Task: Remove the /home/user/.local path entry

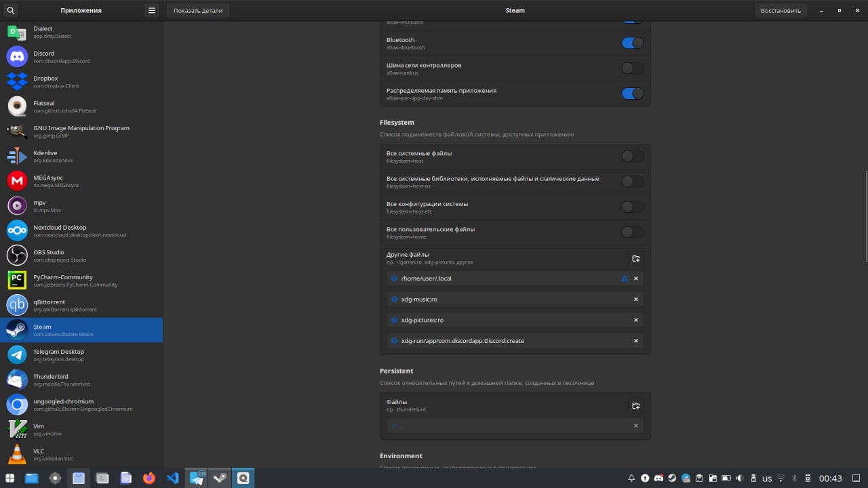Action: coord(635,279)
